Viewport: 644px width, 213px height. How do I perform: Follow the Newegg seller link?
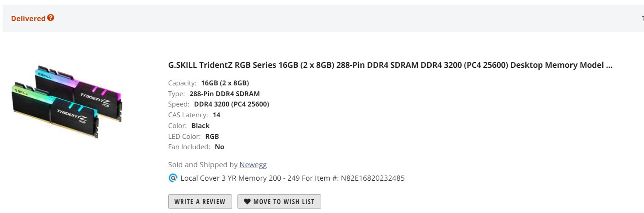(x=253, y=164)
